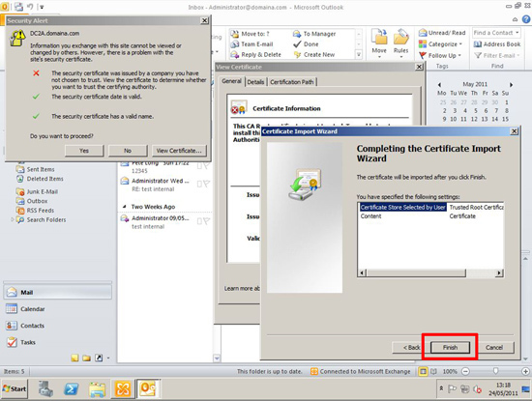Open RSS Feeds folder
Screen dimensions: 532x401
(35, 210)
